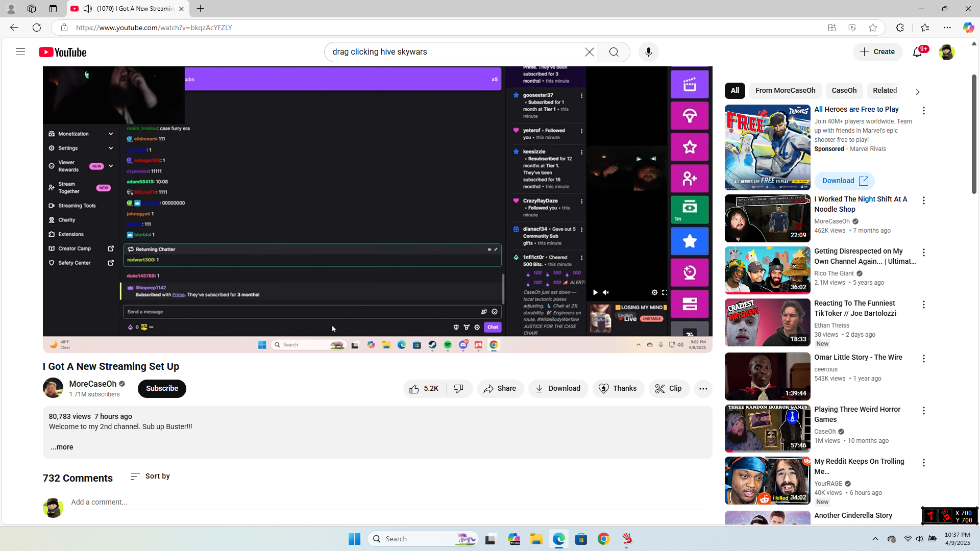980x551 pixels.
Task: Download the video
Action: click(x=558, y=389)
